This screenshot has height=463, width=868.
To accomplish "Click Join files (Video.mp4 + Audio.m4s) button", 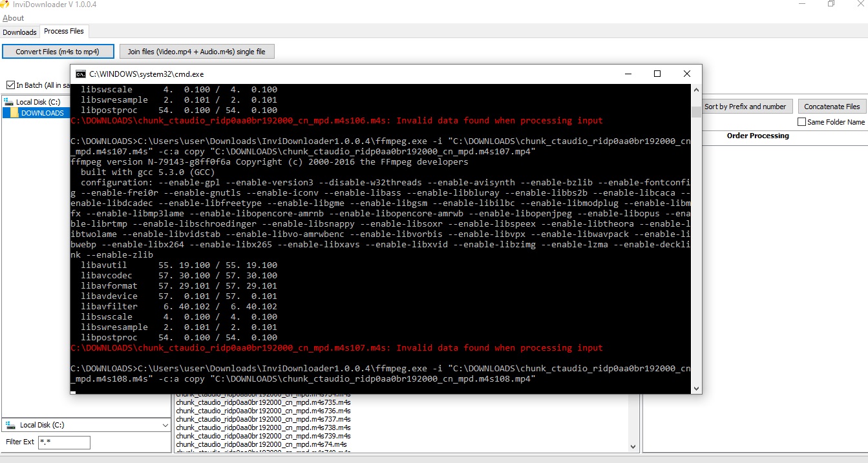I will (x=197, y=52).
